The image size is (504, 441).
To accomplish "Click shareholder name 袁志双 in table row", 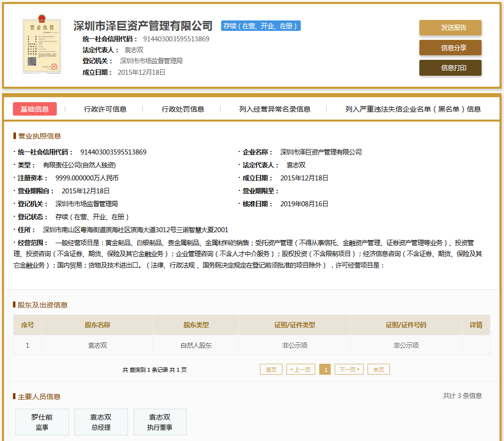I will (x=97, y=345).
